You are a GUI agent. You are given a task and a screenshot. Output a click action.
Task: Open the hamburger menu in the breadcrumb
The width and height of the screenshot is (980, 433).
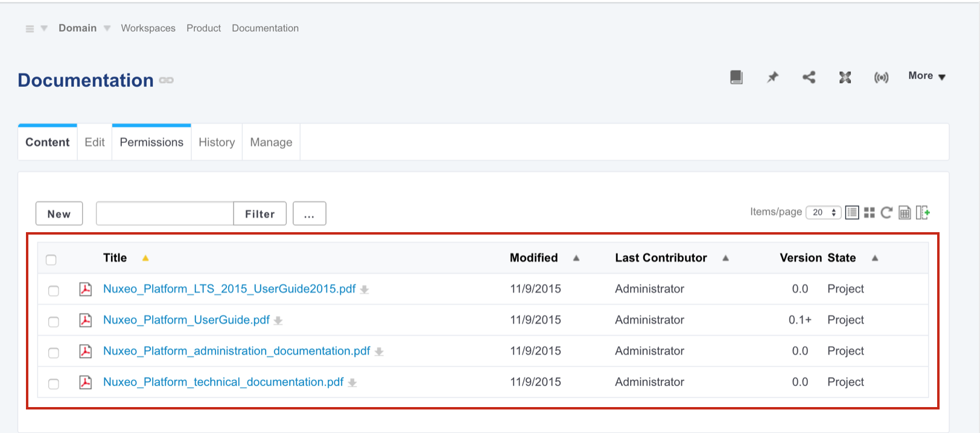[x=30, y=29]
